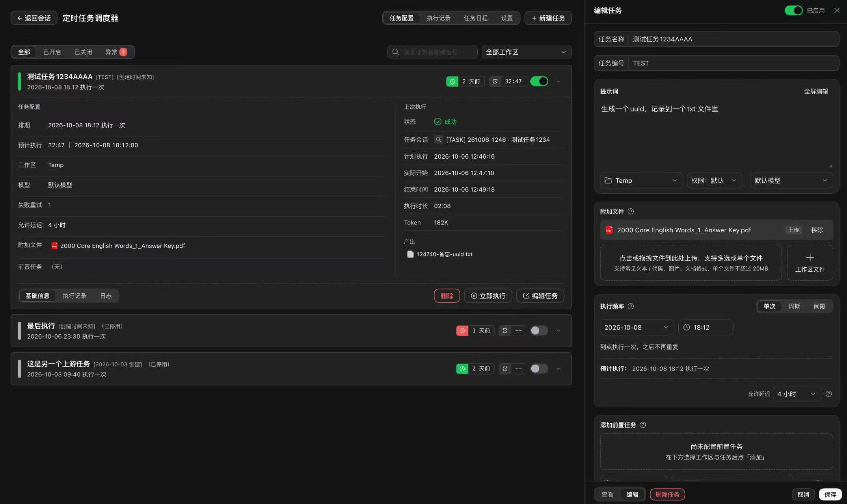Switch to top 执行记录 tab

[x=439, y=18]
